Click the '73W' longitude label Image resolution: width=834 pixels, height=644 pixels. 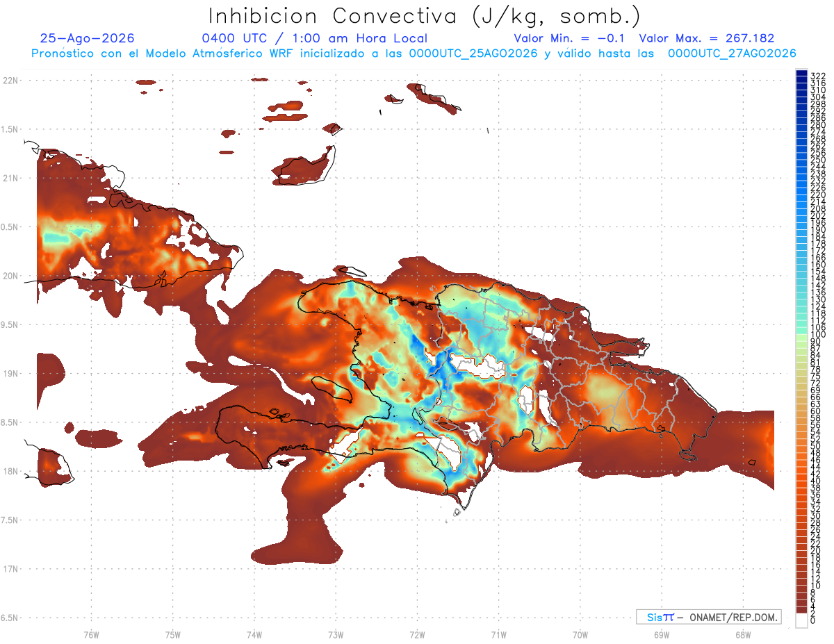[335, 634]
